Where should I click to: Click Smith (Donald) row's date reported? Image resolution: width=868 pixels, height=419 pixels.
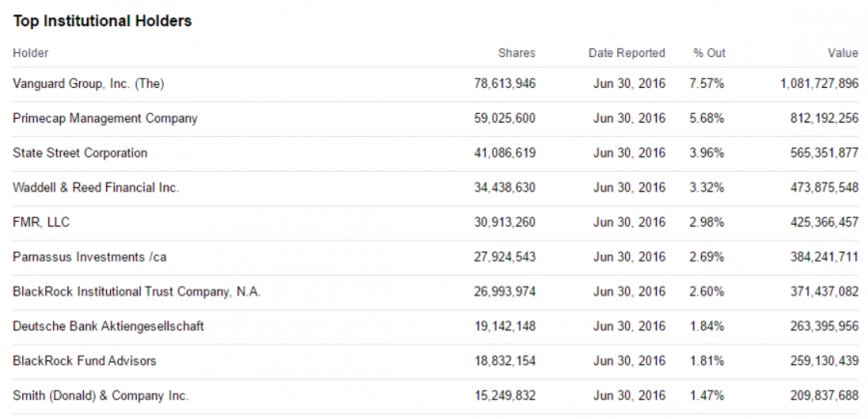click(x=630, y=396)
